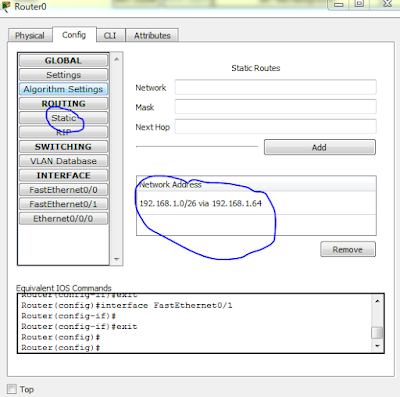Open global Settings
Viewport: 400px width, 397px height.
63,75
